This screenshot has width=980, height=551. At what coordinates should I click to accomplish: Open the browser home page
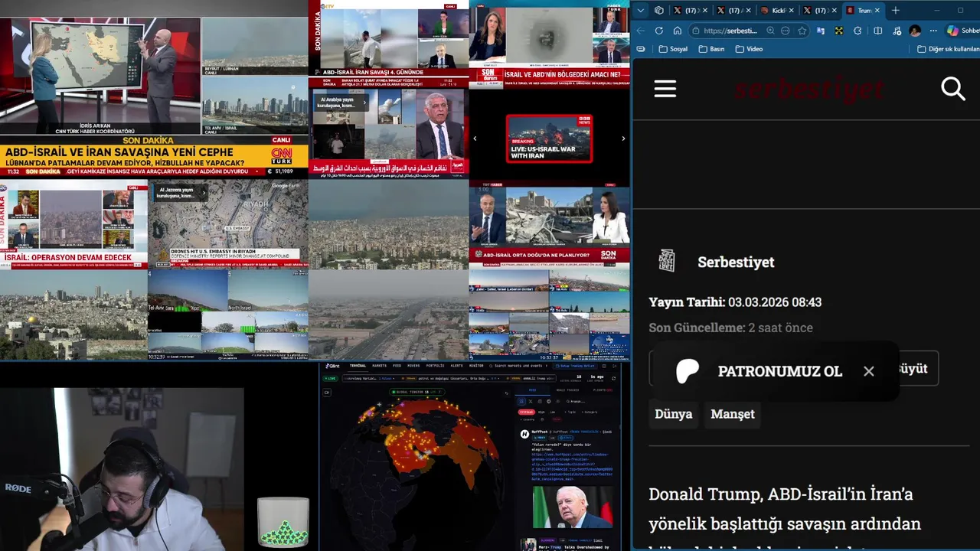pyautogui.click(x=678, y=31)
